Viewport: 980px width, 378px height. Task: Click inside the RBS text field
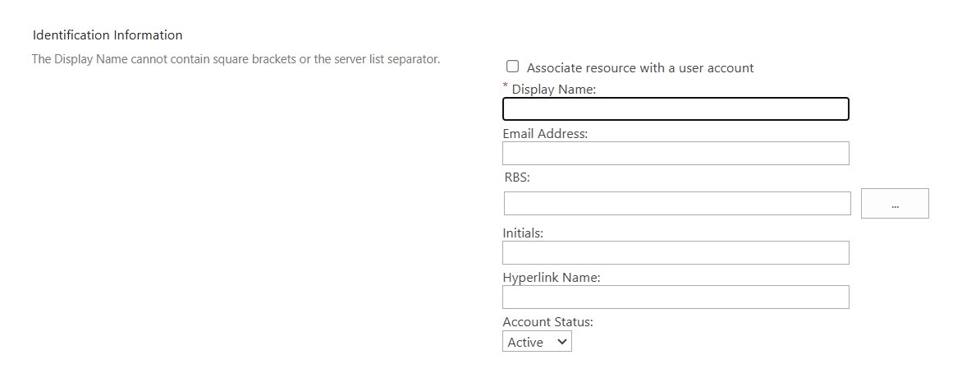[676, 204]
